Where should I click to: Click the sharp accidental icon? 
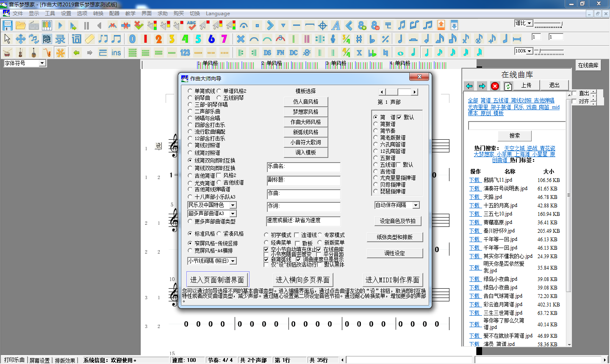point(359,39)
